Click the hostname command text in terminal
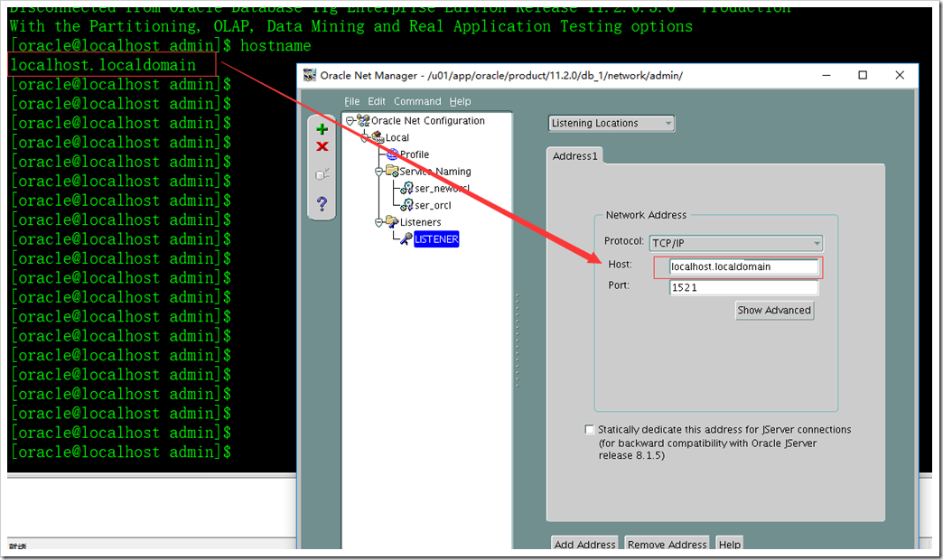The image size is (943, 560). 275,46
